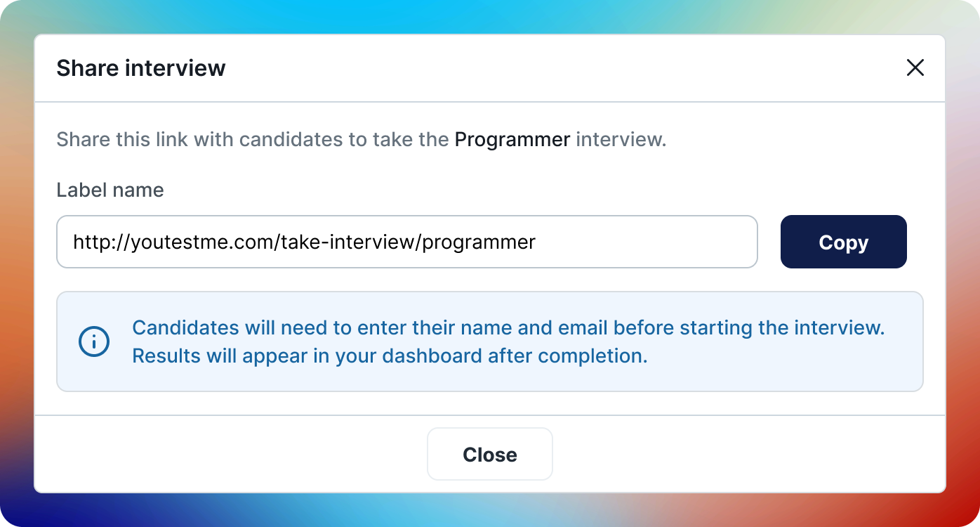Viewport: 980px width, 527px height.
Task: Click the word "interview." ending the description
Action: tap(621, 139)
